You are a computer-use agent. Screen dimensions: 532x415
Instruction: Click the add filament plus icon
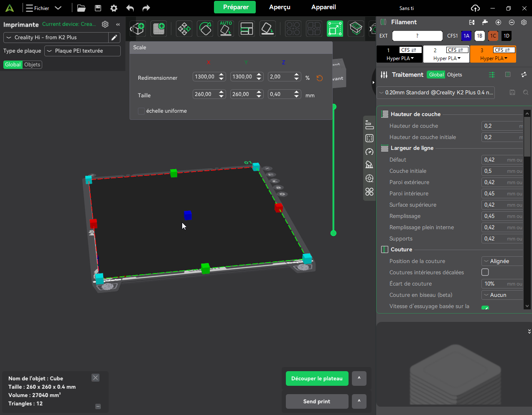498,22
